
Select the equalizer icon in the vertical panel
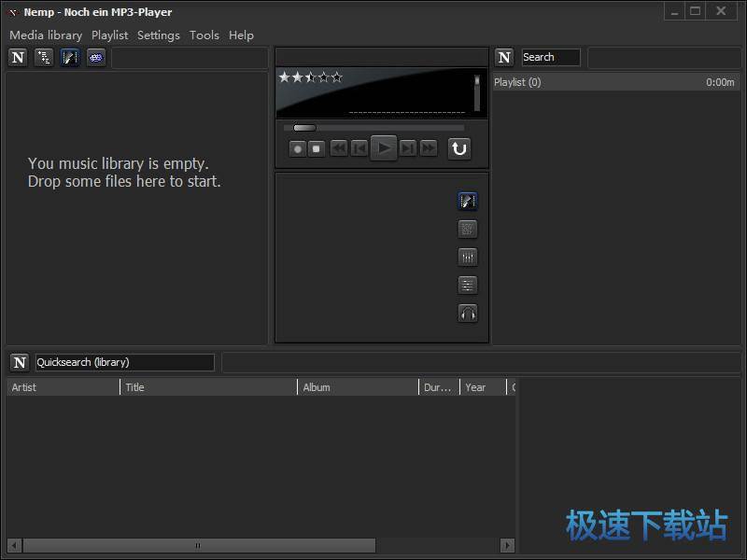point(468,256)
